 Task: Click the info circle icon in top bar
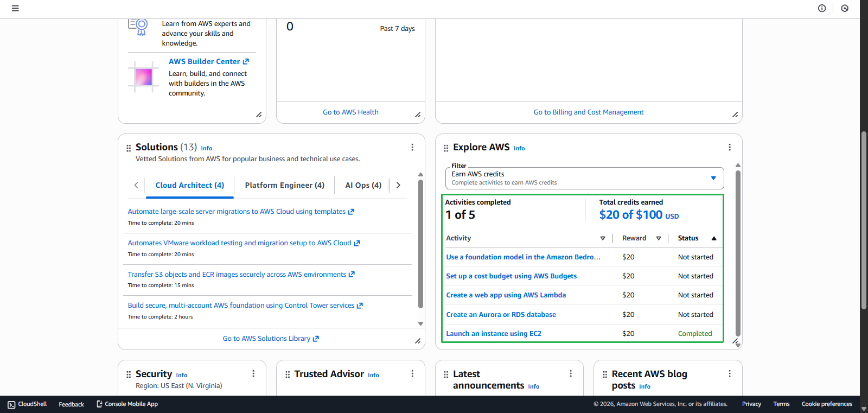(x=822, y=8)
